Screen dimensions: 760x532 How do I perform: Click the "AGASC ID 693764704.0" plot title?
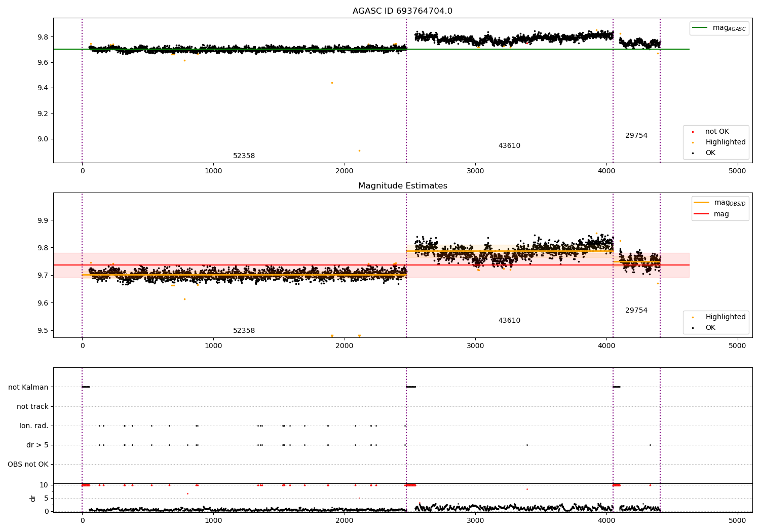point(402,11)
